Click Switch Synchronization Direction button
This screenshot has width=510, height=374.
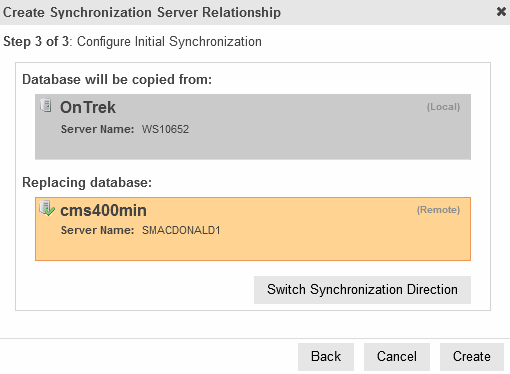[362, 290]
